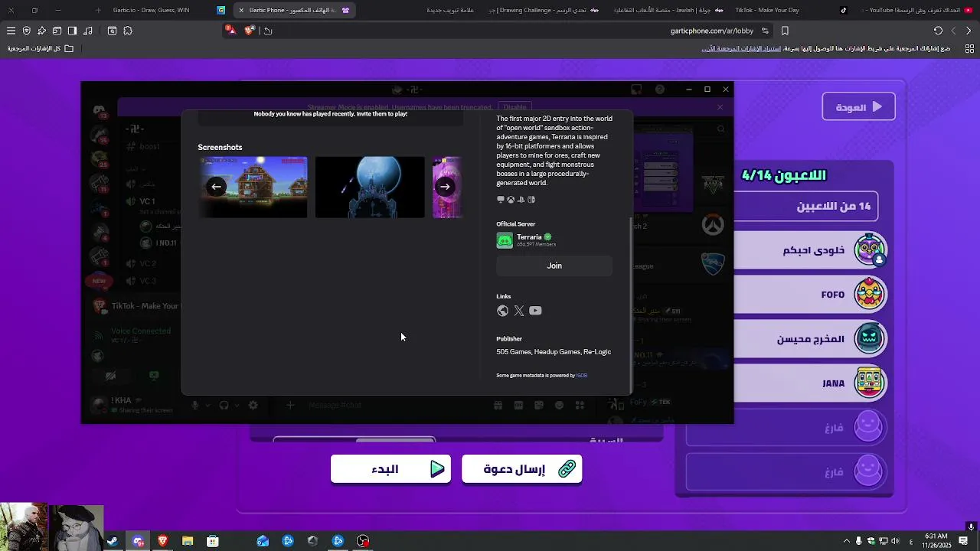The width and height of the screenshot is (980, 551).
Task: Click Disable streamer mode in Discord
Action: 514,107
